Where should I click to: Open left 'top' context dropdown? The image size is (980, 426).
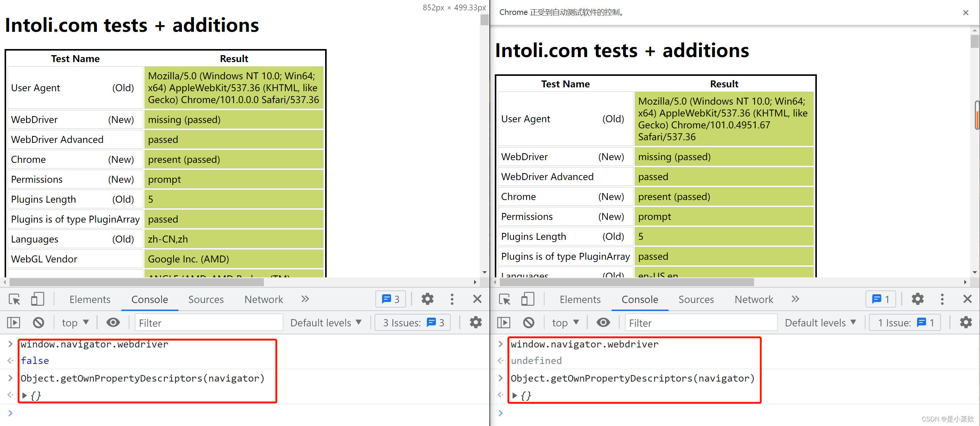(75, 323)
